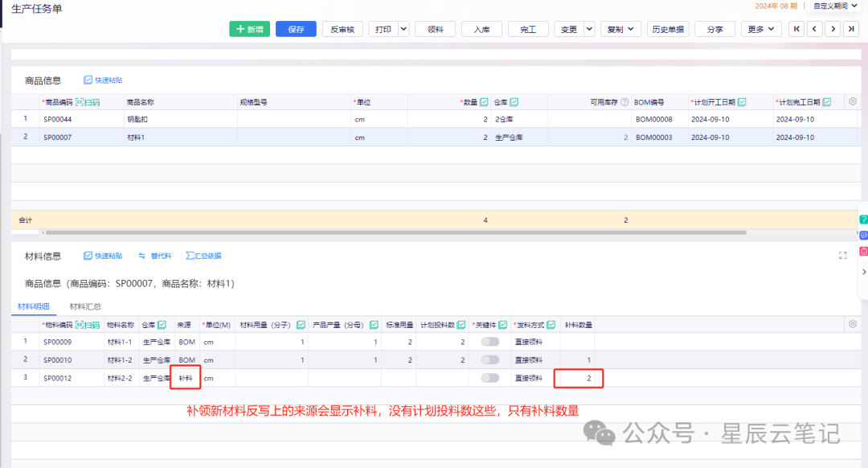This screenshot has width=868, height=468.
Task: Click the 反审核 button
Action: [342, 30]
